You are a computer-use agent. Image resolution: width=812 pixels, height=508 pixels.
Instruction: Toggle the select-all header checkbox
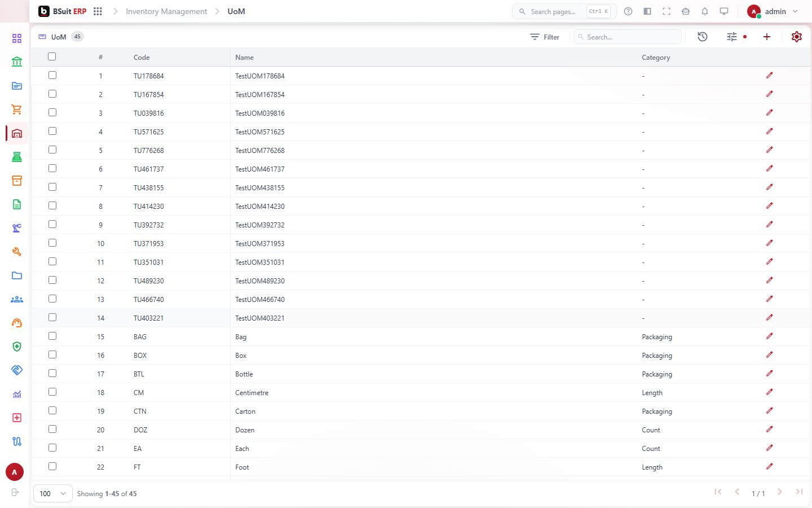52,56
